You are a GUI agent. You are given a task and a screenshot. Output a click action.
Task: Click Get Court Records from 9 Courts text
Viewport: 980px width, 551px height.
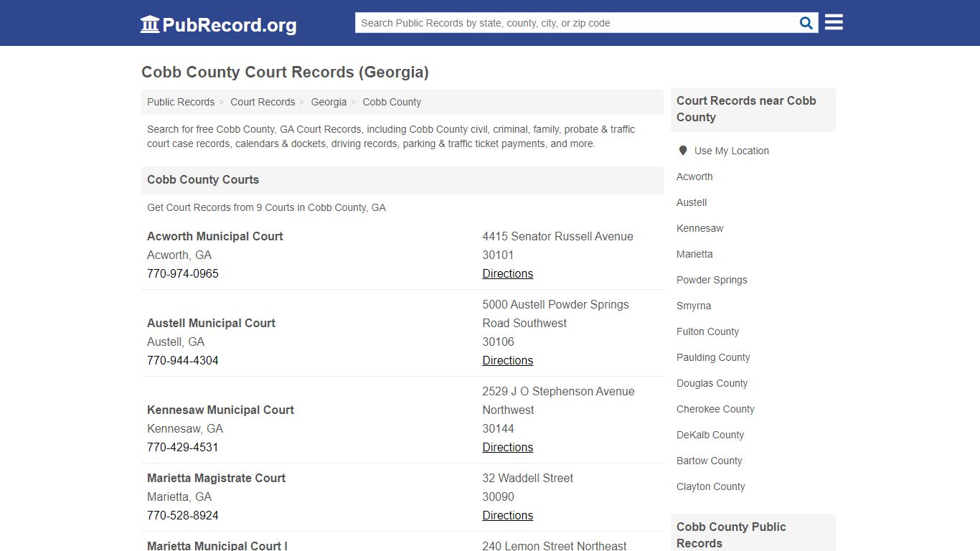click(x=266, y=207)
